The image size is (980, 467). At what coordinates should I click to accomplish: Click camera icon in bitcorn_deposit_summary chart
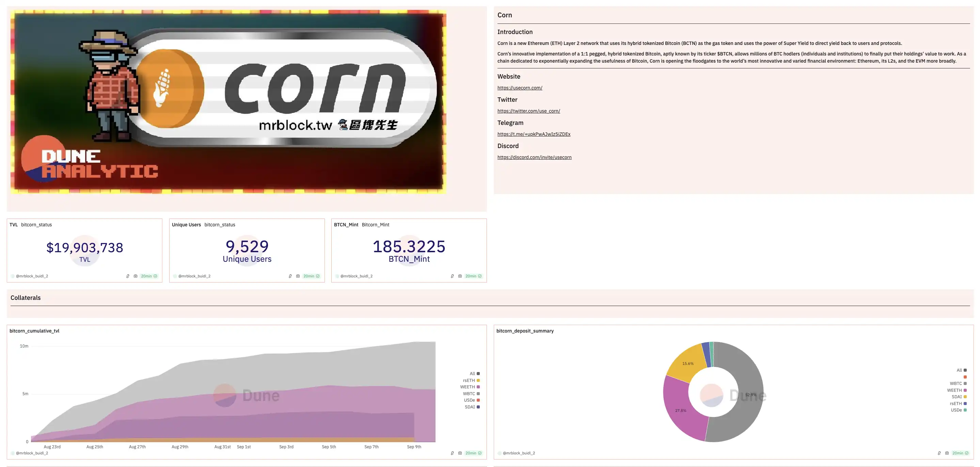947,453
